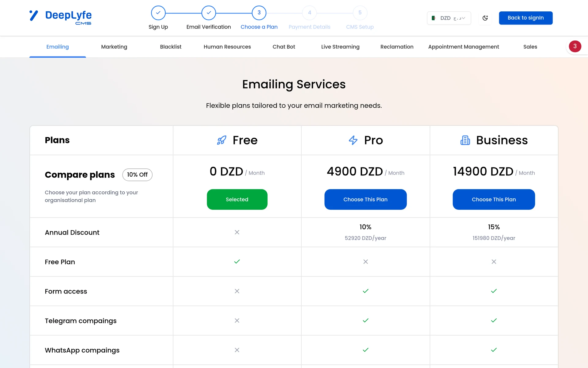Click the Business 15% annual discount value

click(494, 227)
